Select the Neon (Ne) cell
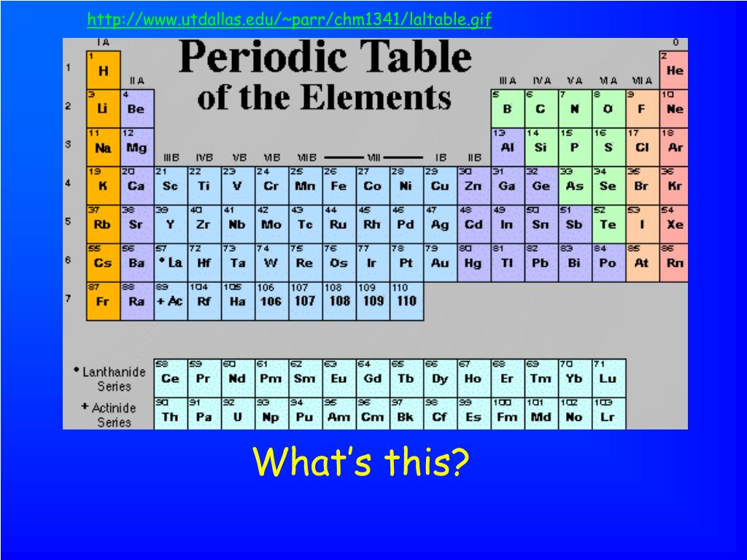Image resolution: width=747 pixels, height=560 pixels. pos(674,109)
